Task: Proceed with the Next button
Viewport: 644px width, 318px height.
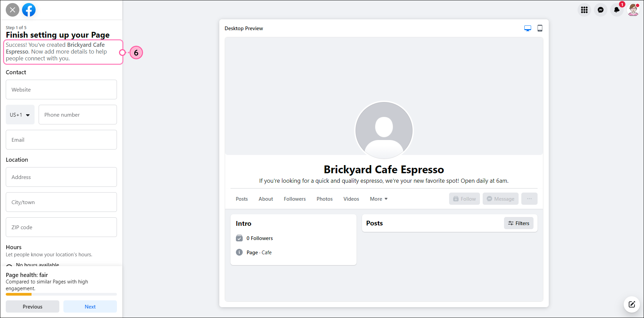Action: click(90, 306)
